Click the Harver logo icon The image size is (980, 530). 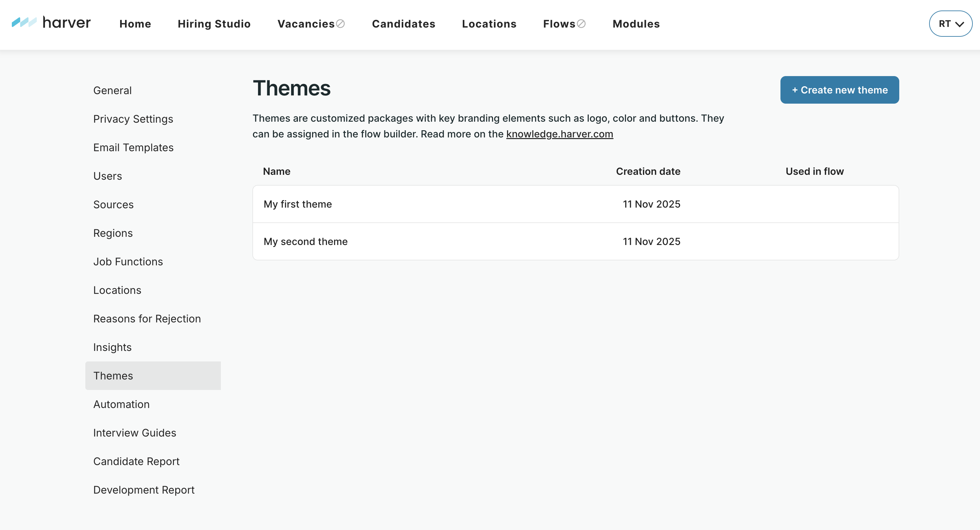(x=24, y=22)
